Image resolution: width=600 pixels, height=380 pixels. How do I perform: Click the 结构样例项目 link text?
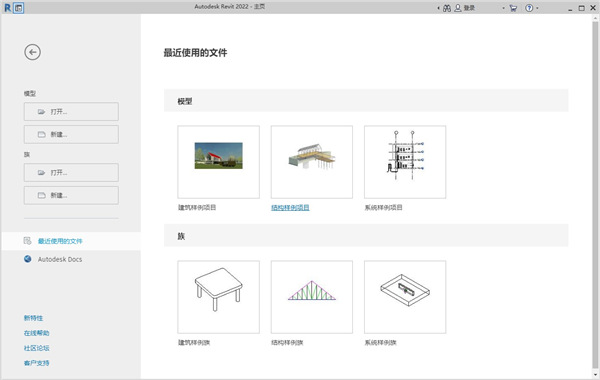[x=290, y=208]
